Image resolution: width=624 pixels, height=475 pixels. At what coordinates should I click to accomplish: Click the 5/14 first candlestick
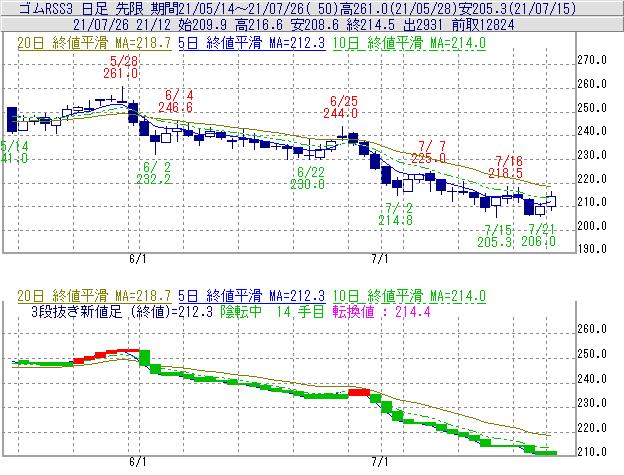coord(12,119)
